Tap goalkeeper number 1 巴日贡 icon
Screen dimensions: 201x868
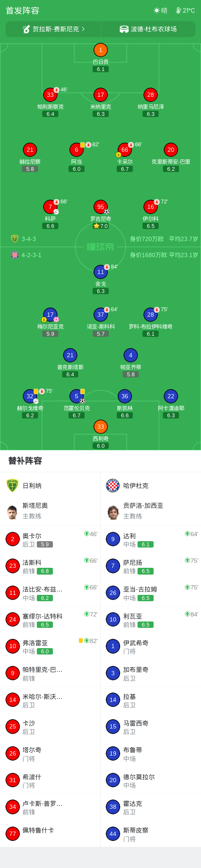[x=100, y=50]
